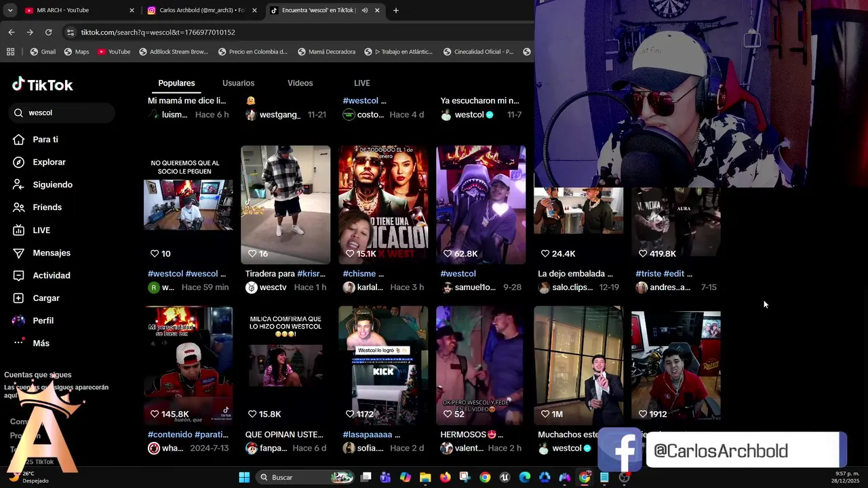The image size is (868, 488).
Task: Select the LIVE search results tab
Action: [x=361, y=83]
